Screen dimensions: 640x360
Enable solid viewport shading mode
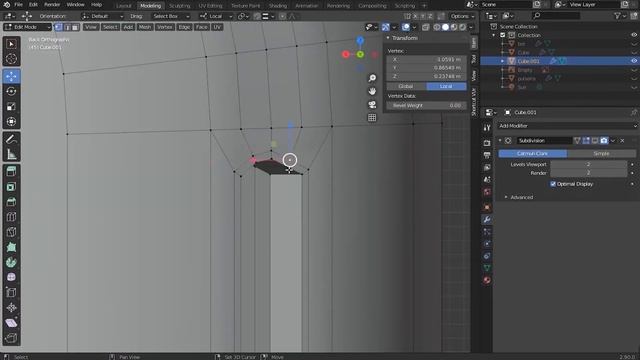tap(445, 27)
